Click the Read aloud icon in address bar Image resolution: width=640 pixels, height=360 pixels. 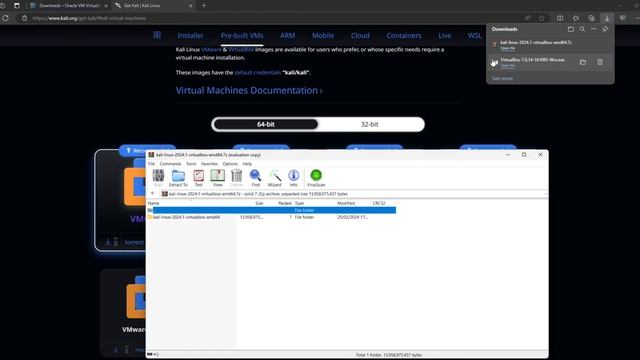click(x=527, y=18)
